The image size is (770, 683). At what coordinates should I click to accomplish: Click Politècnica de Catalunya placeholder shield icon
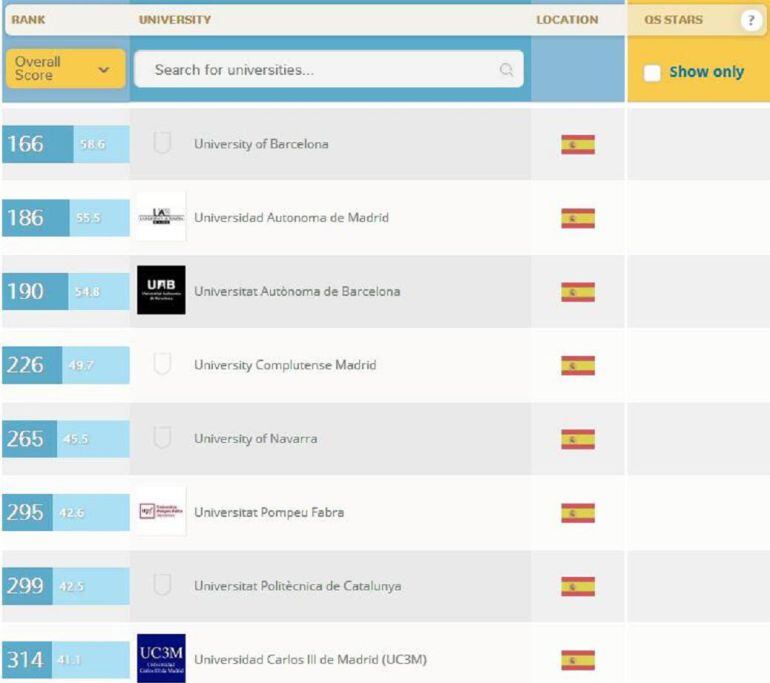tap(162, 585)
